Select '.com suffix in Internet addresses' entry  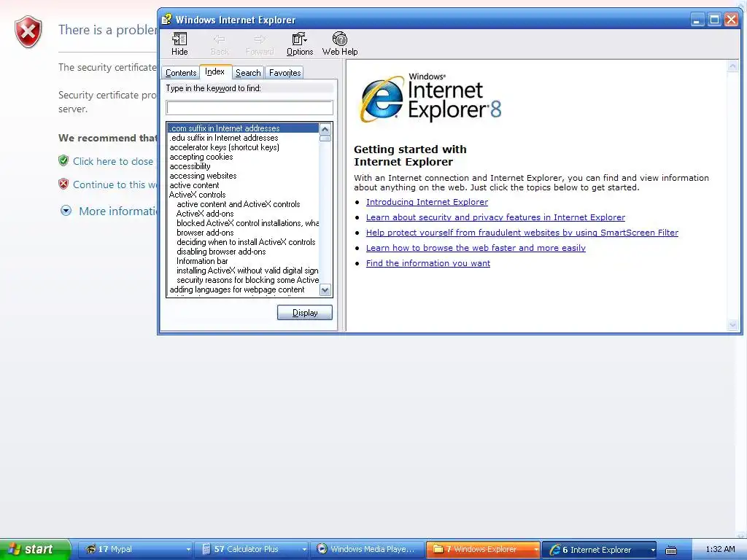tap(244, 128)
